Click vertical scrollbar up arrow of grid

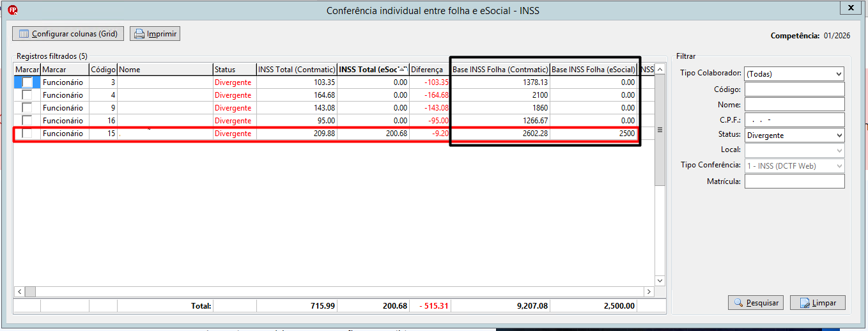click(x=660, y=69)
